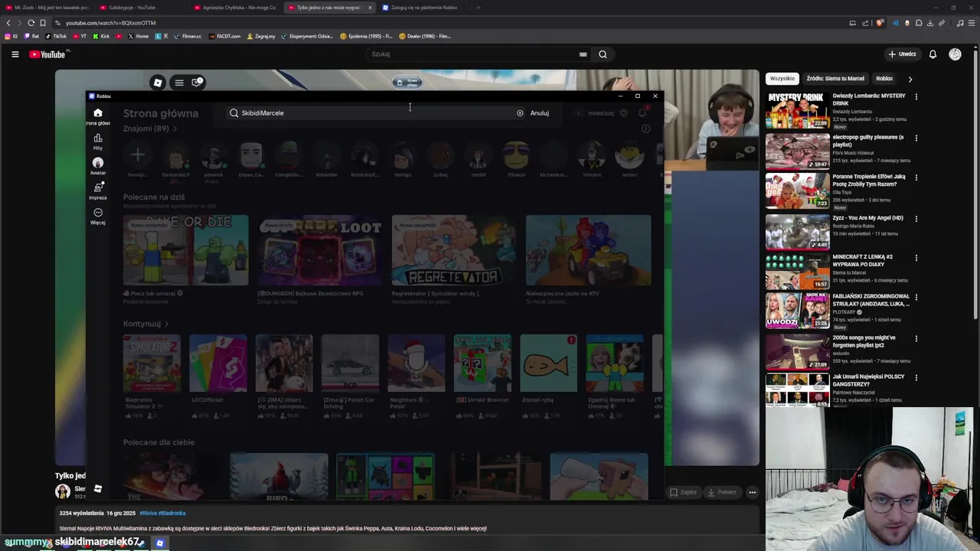Open options for Poranne Tropienie Elfów video
This screenshot has width=980, height=551.
[x=916, y=178]
